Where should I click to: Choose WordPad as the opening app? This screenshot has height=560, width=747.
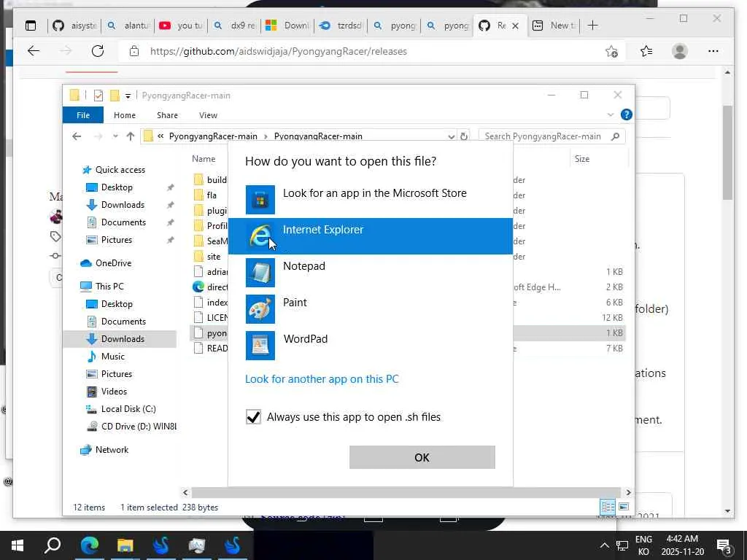click(370, 345)
